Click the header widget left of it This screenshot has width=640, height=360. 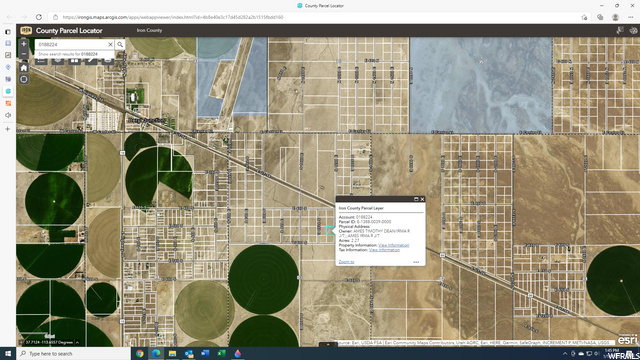click(620, 30)
